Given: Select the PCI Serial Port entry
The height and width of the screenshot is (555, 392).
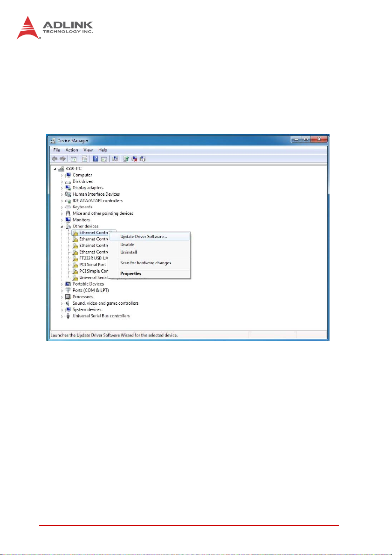Looking at the screenshot, I should tap(92, 265).
